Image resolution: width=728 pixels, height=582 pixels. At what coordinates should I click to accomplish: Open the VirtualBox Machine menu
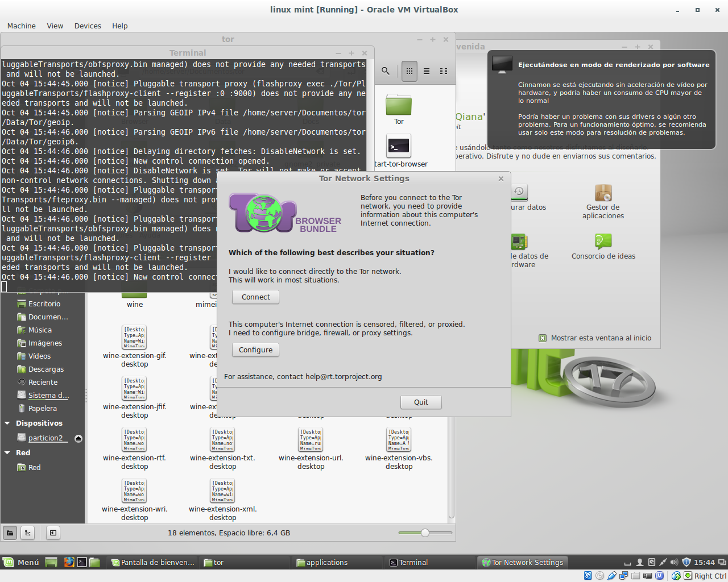(22, 26)
